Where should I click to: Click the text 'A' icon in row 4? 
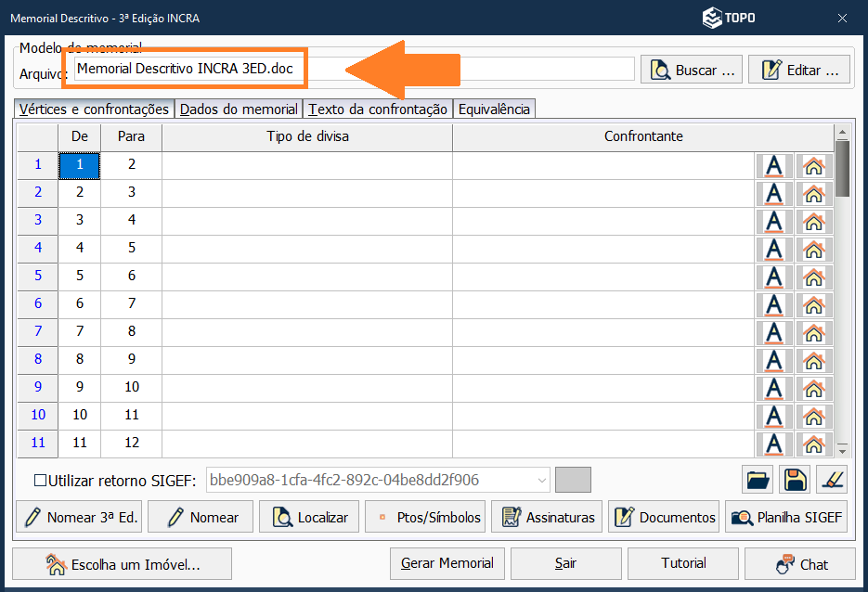point(774,250)
